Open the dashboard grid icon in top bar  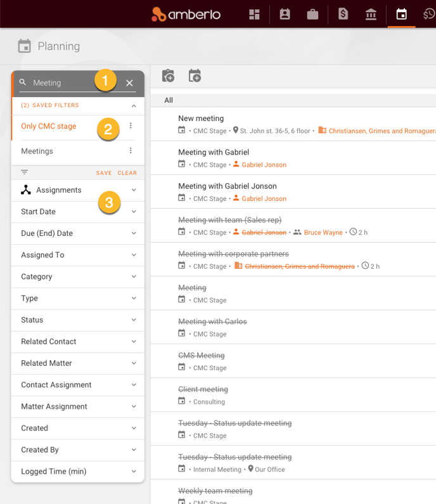coord(254,15)
